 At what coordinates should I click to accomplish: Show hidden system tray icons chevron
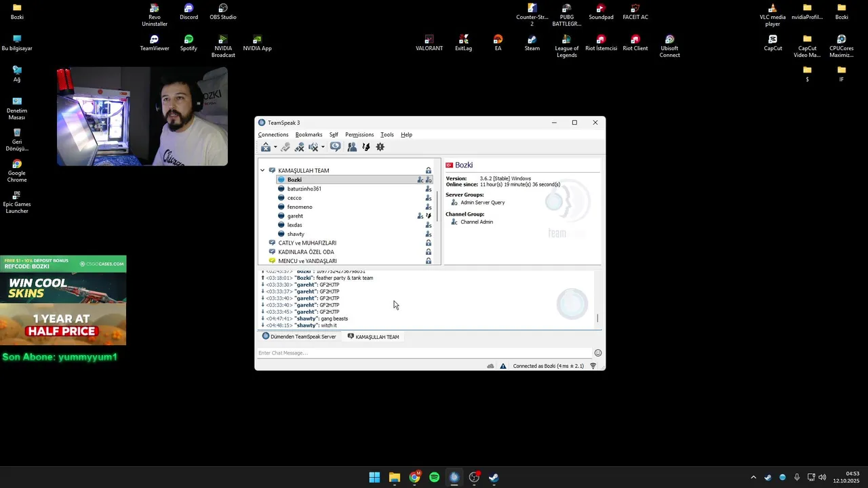click(x=753, y=478)
